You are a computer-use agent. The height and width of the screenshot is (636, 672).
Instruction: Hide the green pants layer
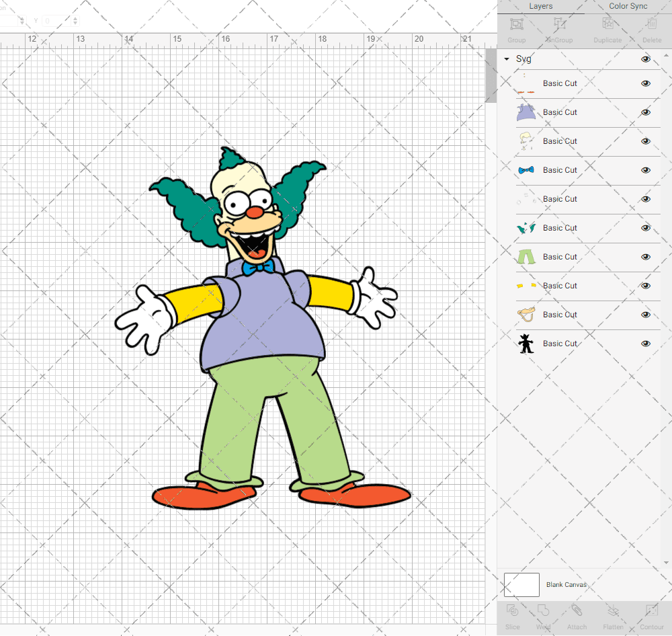point(645,257)
